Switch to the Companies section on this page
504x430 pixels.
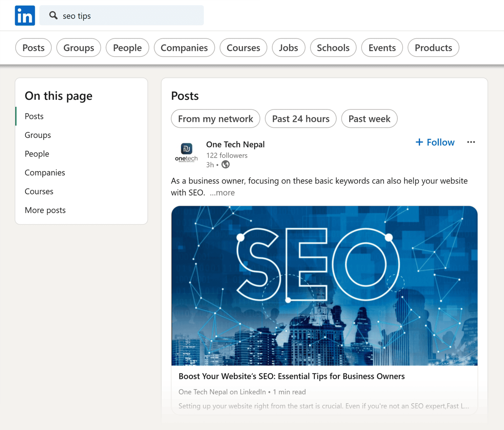[45, 172]
